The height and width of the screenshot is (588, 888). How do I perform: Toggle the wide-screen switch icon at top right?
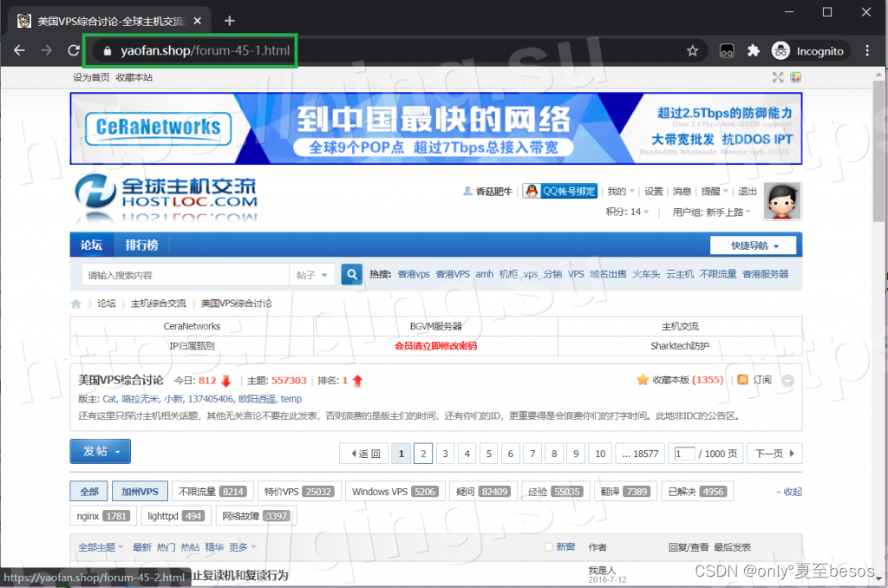point(778,77)
